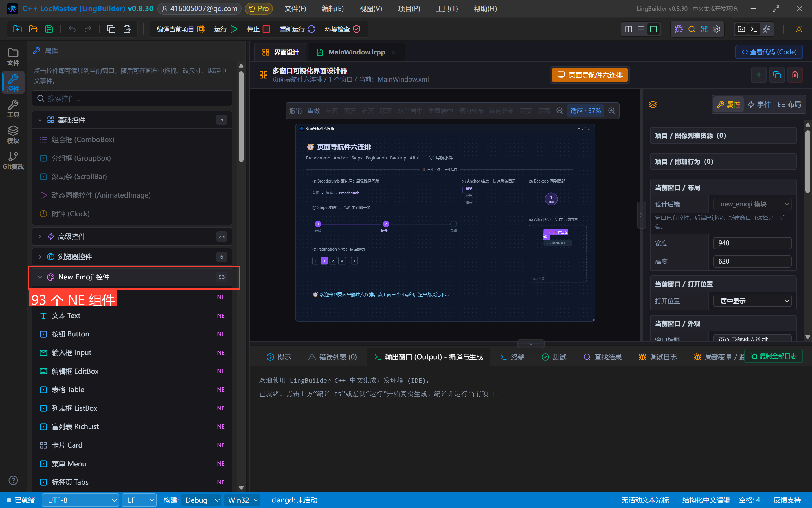This screenshot has height=508, width=812.
Task: Switch to horizontal split layout icon
Action: [x=641, y=29]
